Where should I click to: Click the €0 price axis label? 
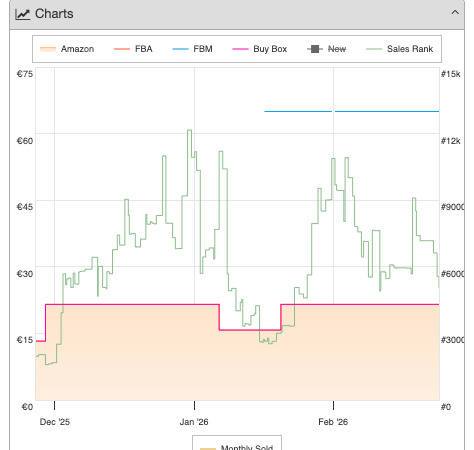click(x=27, y=407)
